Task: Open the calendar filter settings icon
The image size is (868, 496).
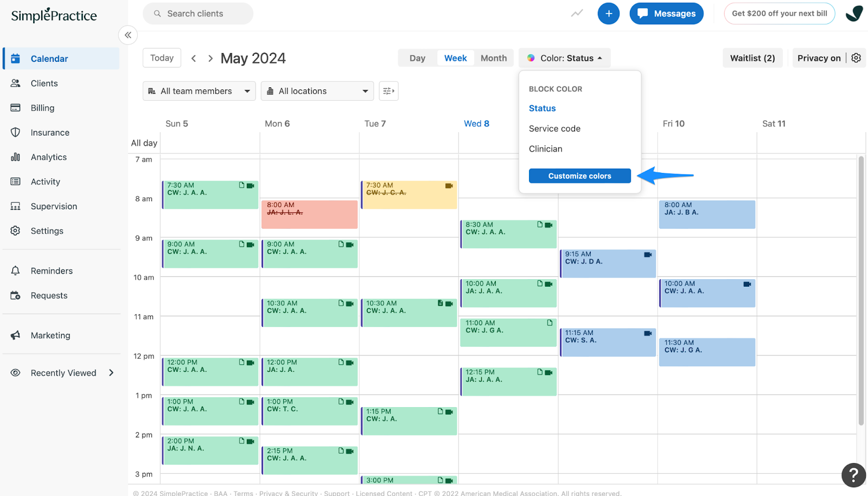Action: 388,91
